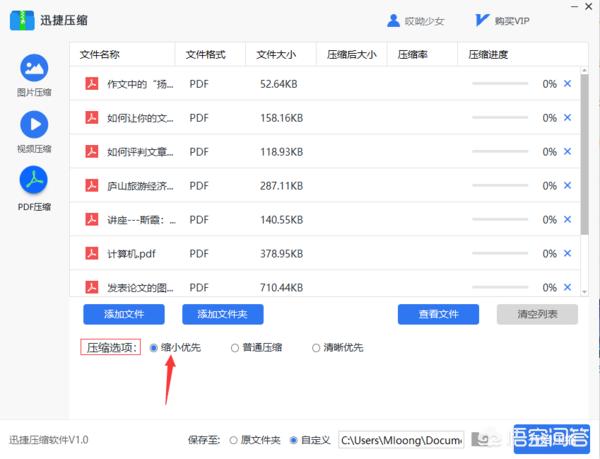Click PDF icon of 710.44KB file
The image size is (600, 459).
tap(91, 287)
